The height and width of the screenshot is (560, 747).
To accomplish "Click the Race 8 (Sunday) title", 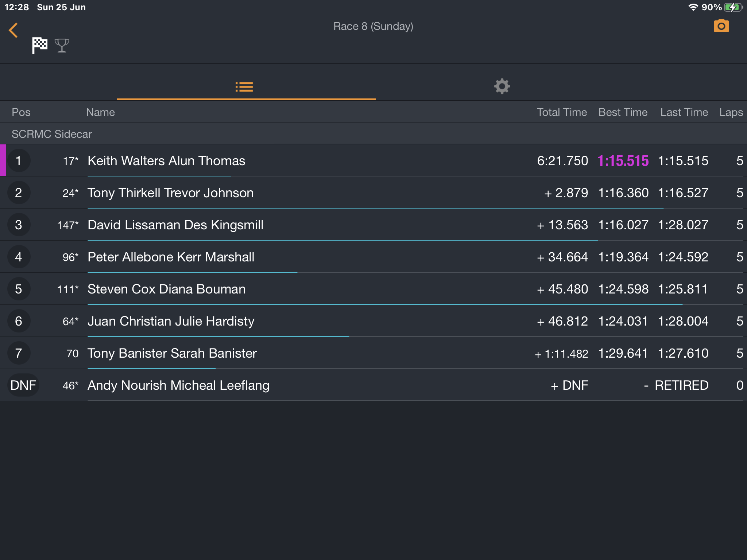I will pos(373,26).
